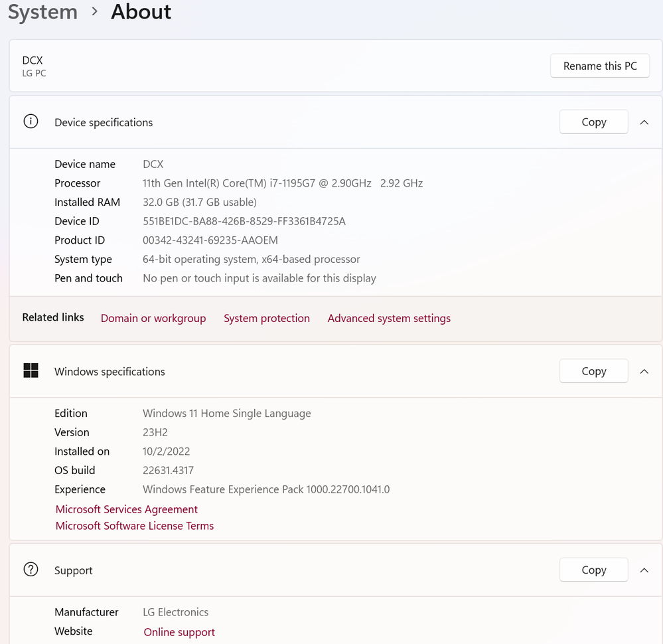Click the Windows Feature Experience Pack value
The image size is (663, 644).
pyautogui.click(x=266, y=489)
